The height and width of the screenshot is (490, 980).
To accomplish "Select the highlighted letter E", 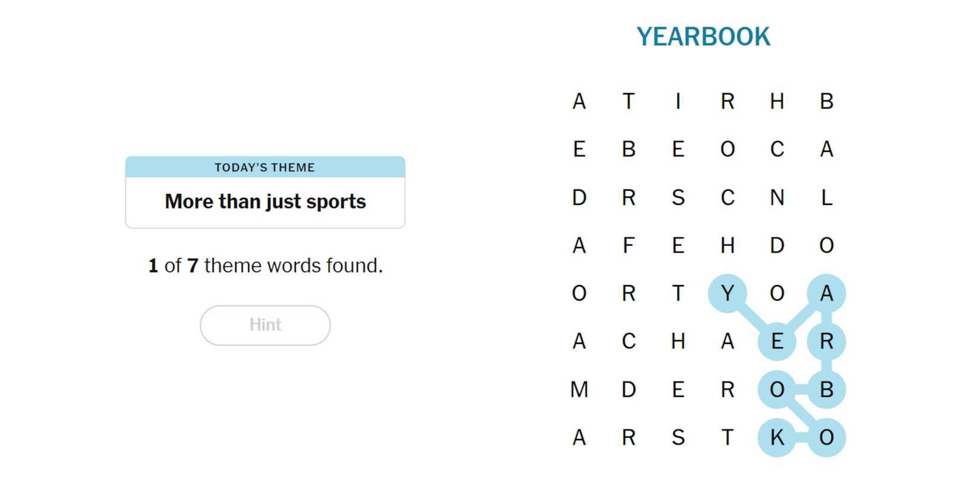I will point(777,342).
